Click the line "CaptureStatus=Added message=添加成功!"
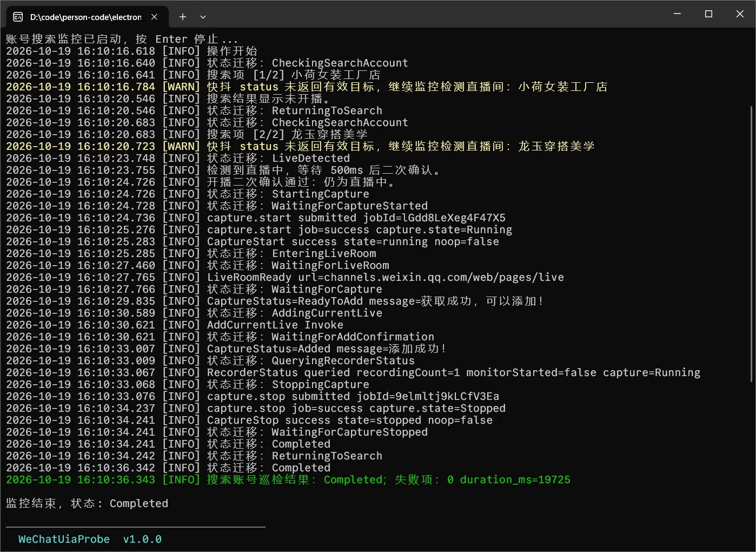 [227, 349]
